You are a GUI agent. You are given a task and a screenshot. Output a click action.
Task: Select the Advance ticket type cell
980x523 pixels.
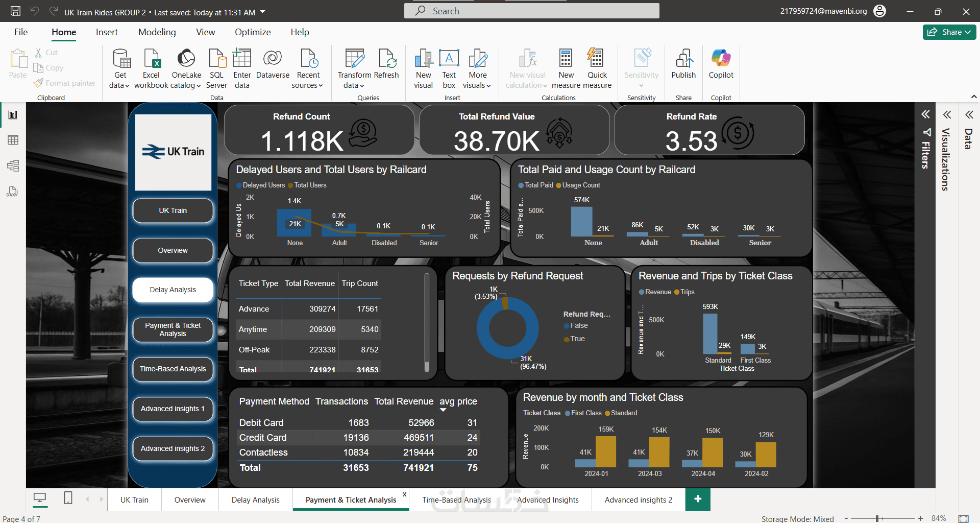click(x=254, y=309)
